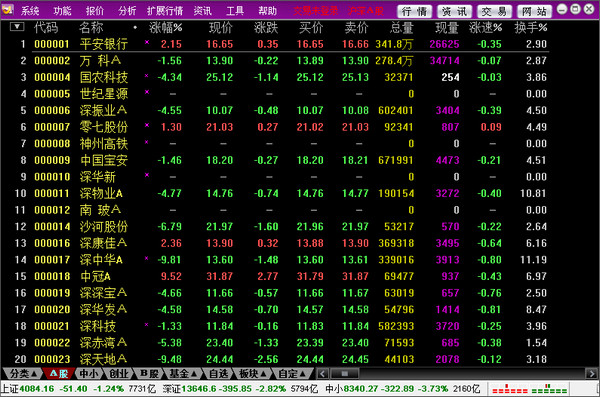Select stock row 世纪星源

point(281,94)
